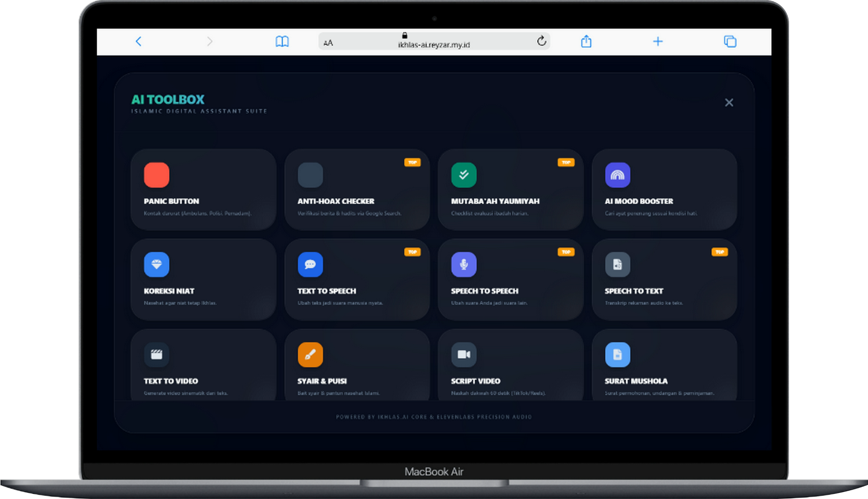Open Speech to Text document icon
868x499 pixels.
click(617, 265)
